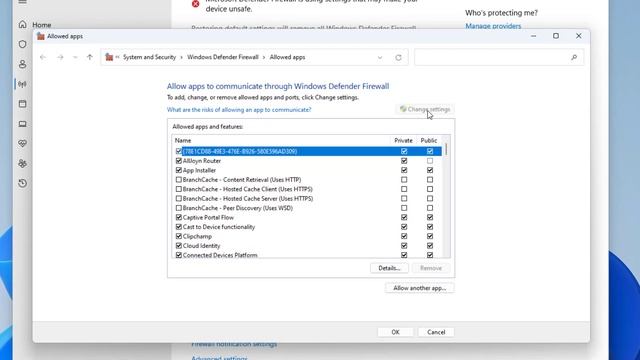The image size is (640, 360).
Task: Open the hamburger menu in Windows Security
Action: click(x=22, y=2)
